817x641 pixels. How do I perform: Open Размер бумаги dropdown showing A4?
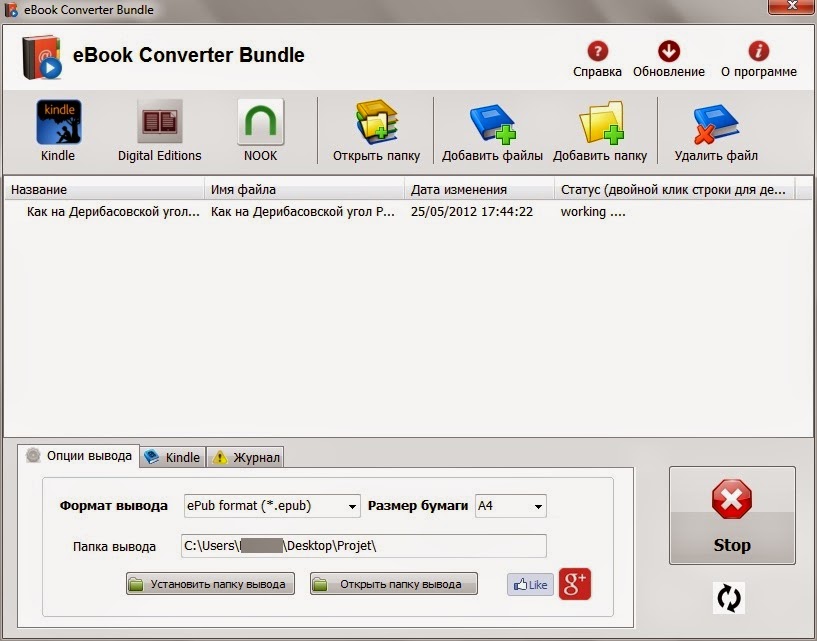point(511,506)
